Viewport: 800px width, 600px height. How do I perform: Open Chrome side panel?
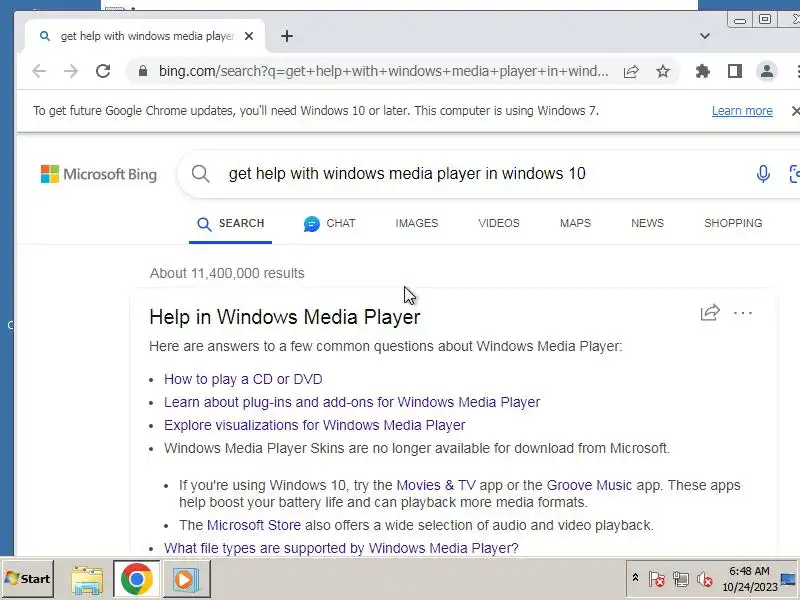[x=735, y=71]
